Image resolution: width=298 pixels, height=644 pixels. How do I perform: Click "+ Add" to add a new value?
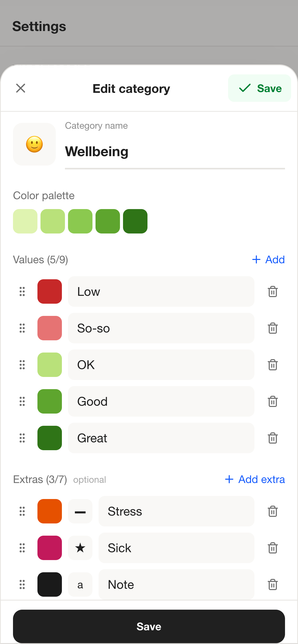[x=268, y=260]
